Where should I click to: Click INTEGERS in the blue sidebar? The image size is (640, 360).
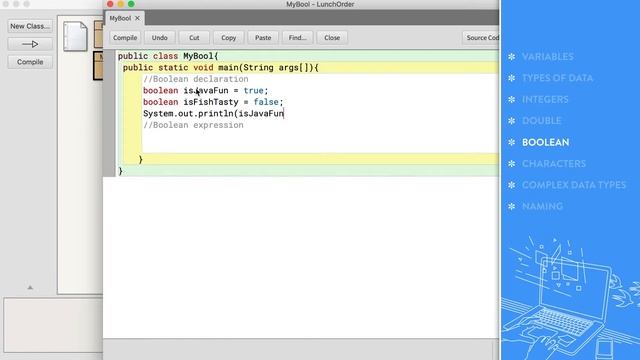point(545,100)
